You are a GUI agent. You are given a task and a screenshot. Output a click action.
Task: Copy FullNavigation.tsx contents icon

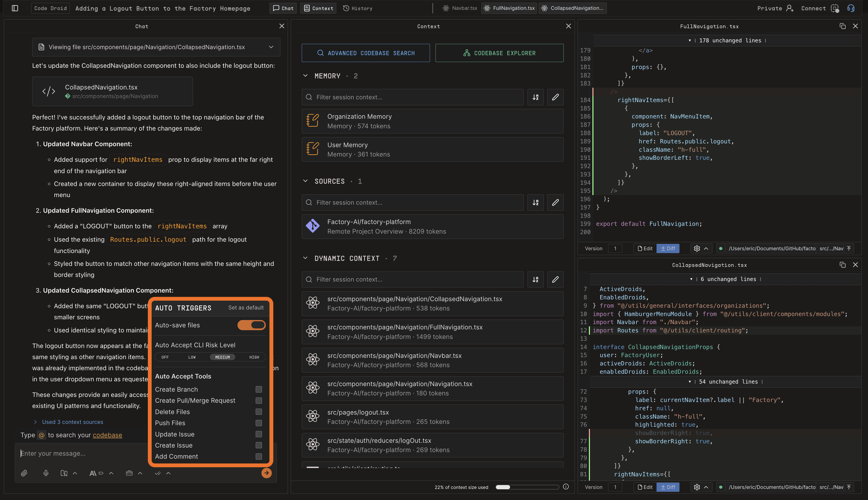[842, 26]
